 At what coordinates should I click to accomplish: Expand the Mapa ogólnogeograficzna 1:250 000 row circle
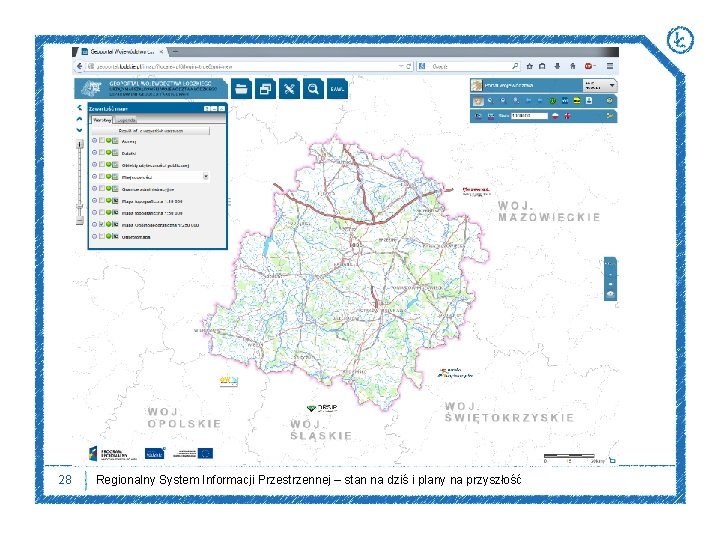point(95,225)
